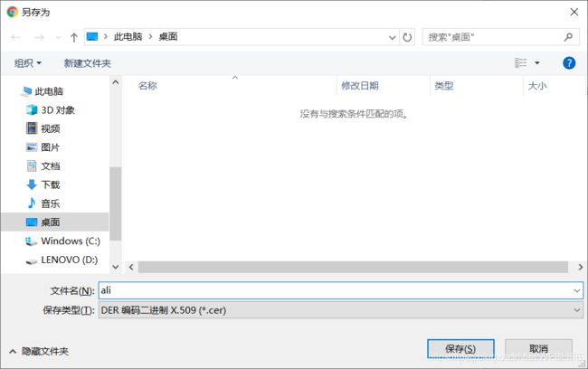Create a folder with 新建文件夹
The height and width of the screenshot is (369, 588).
(x=88, y=63)
